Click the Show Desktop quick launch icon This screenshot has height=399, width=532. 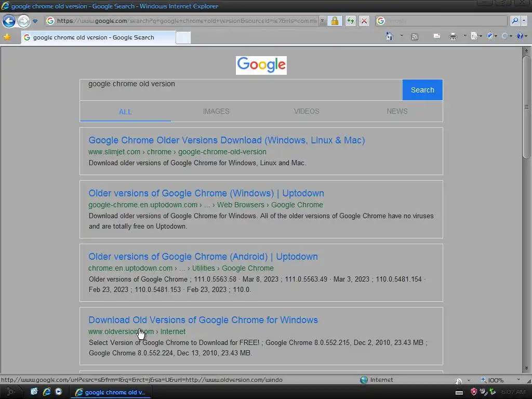[x=34, y=392]
